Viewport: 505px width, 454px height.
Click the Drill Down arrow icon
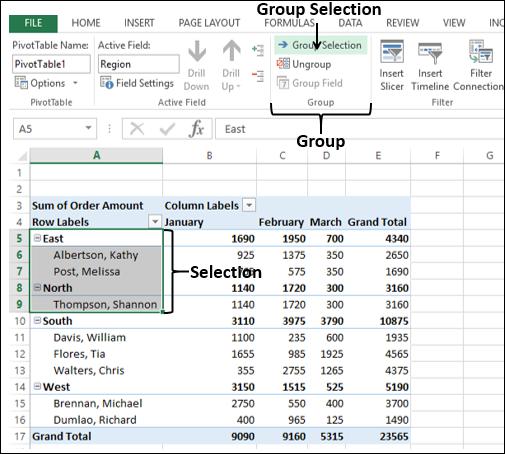tap(197, 51)
